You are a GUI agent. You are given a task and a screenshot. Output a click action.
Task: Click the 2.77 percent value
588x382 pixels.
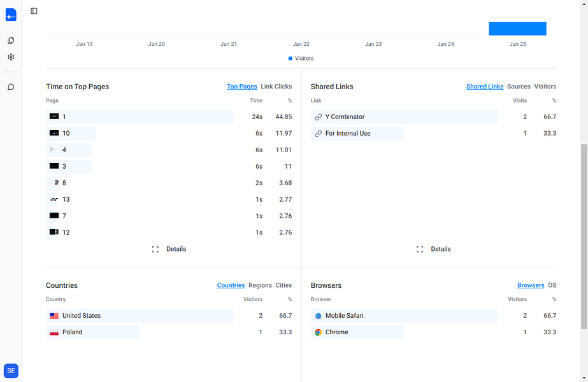[285, 199]
